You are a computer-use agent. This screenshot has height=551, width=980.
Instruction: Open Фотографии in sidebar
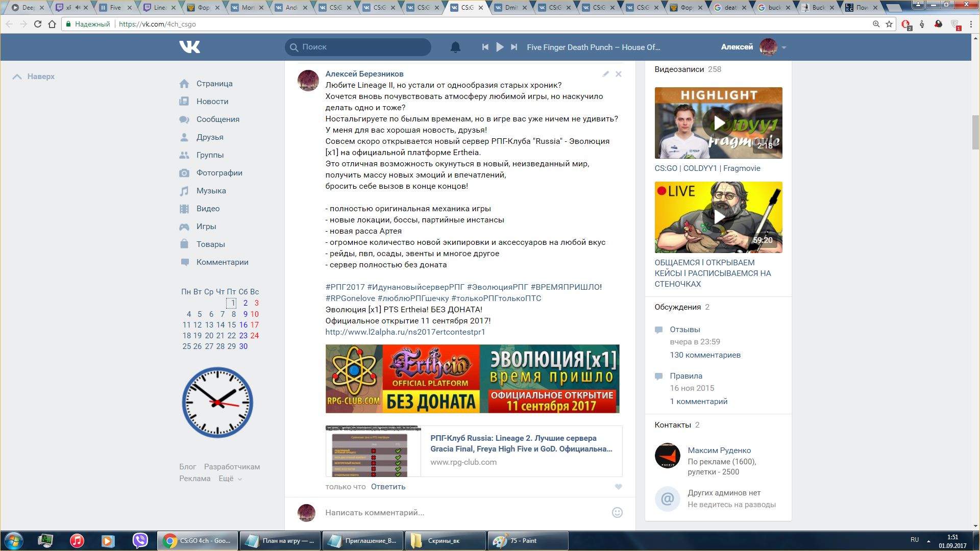(219, 173)
